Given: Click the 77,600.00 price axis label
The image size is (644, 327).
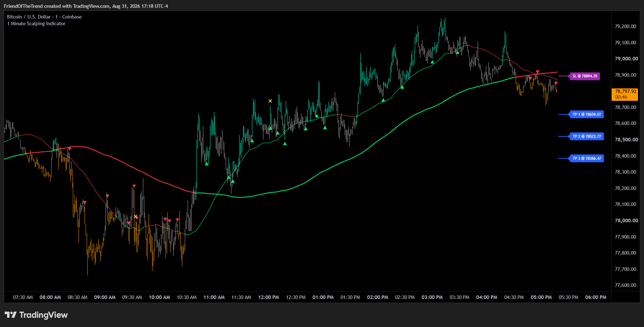Looking at the screenshot, I should pos(626,285).
